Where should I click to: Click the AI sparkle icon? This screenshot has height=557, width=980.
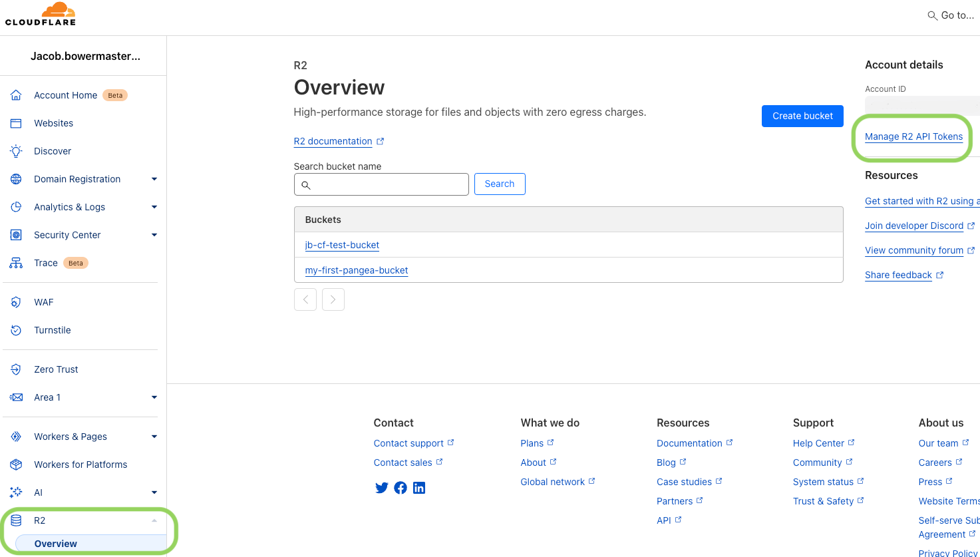pos(16,492)
